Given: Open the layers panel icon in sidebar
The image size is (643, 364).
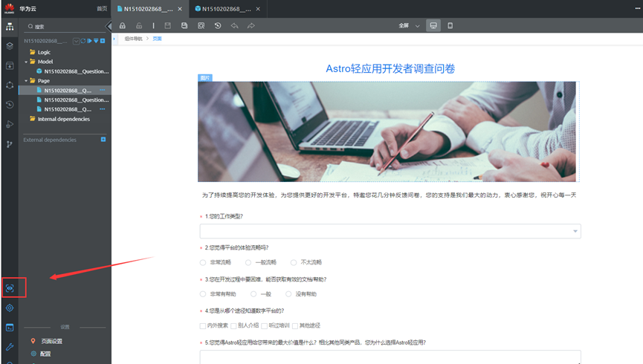Looking at the screenshot, I should (x=10, y=46).
